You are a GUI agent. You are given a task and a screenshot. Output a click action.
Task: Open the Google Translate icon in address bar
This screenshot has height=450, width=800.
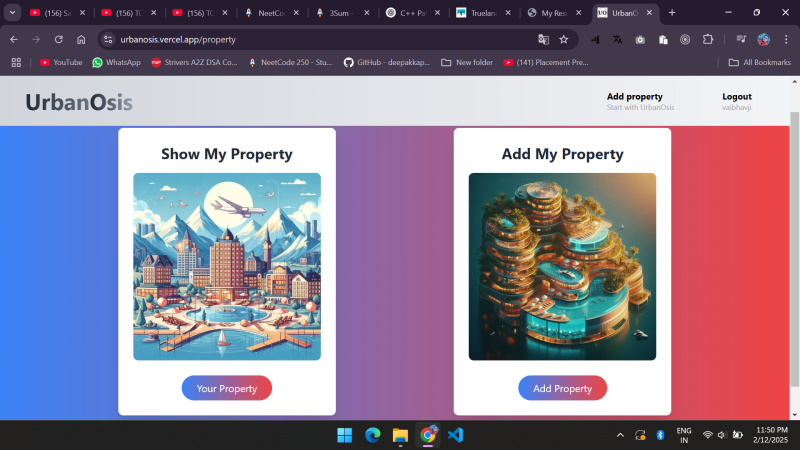pyautogui.click(x=543, y=39)
